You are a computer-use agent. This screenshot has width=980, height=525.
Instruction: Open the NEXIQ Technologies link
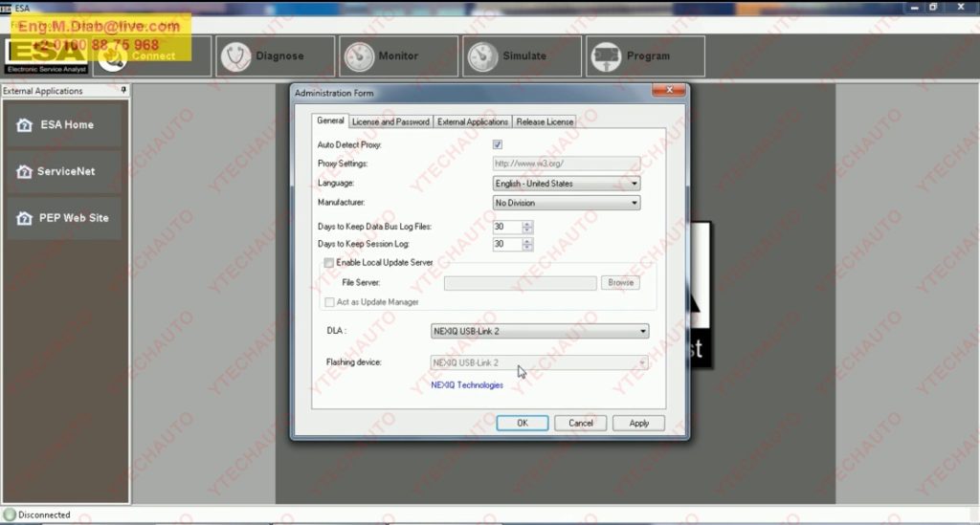click(x=467, y=385)
